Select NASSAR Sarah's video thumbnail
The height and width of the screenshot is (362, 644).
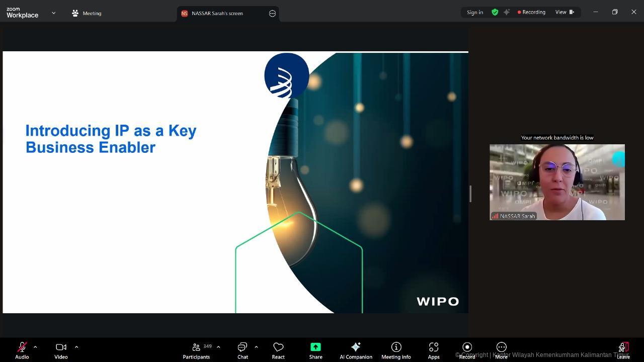pyautogui.click(x=557, y=182)
